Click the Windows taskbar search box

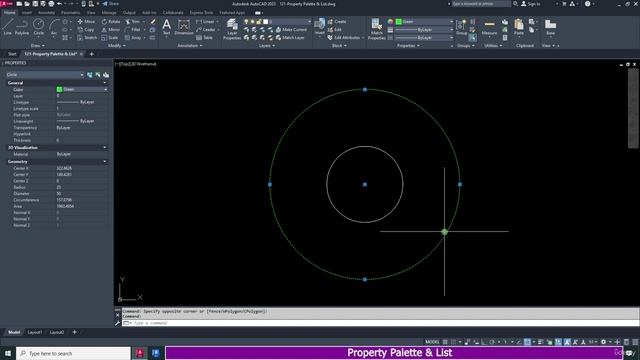[73, 353]
